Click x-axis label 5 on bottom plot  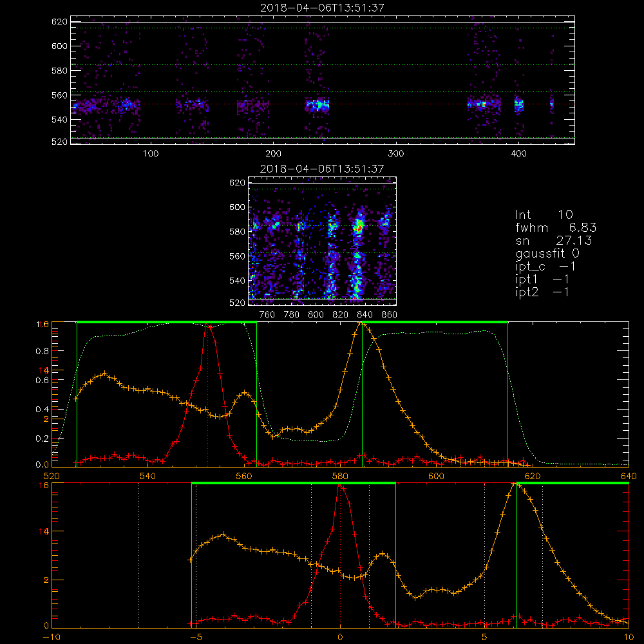point(485,638)
